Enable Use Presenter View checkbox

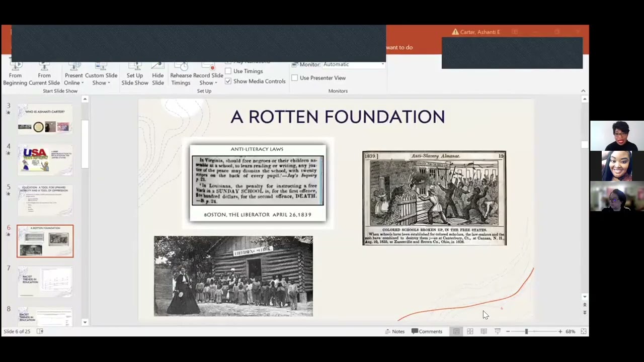point(294,78)
